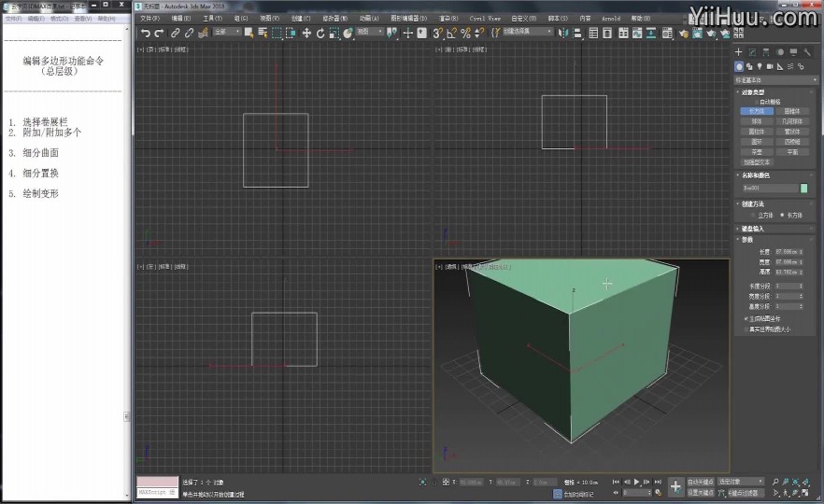Activate the Select Object tool

tap(249, 33)
